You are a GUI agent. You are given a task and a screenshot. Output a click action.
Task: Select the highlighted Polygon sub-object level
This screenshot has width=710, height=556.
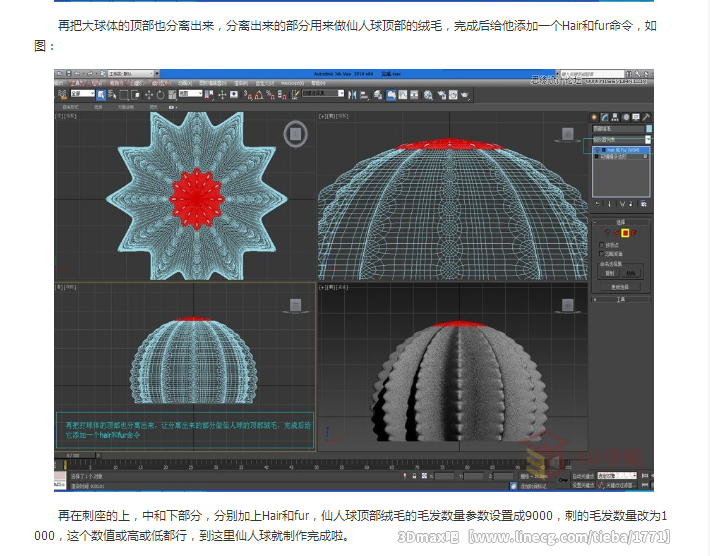625,233
